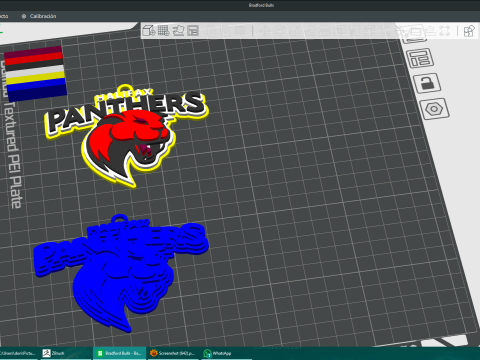Open Screenshot (642) taskbar item

pos(173,353)
